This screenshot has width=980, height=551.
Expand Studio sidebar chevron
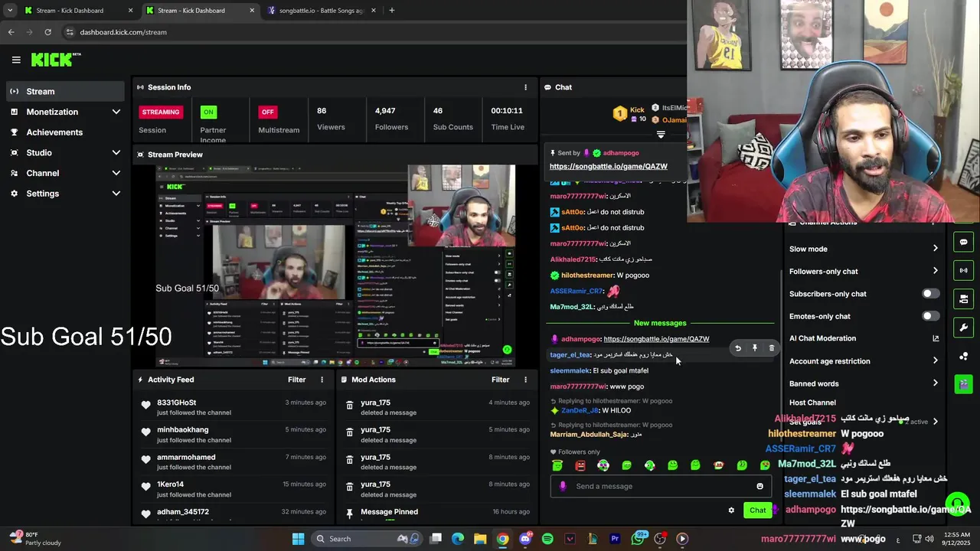[116, 153]
